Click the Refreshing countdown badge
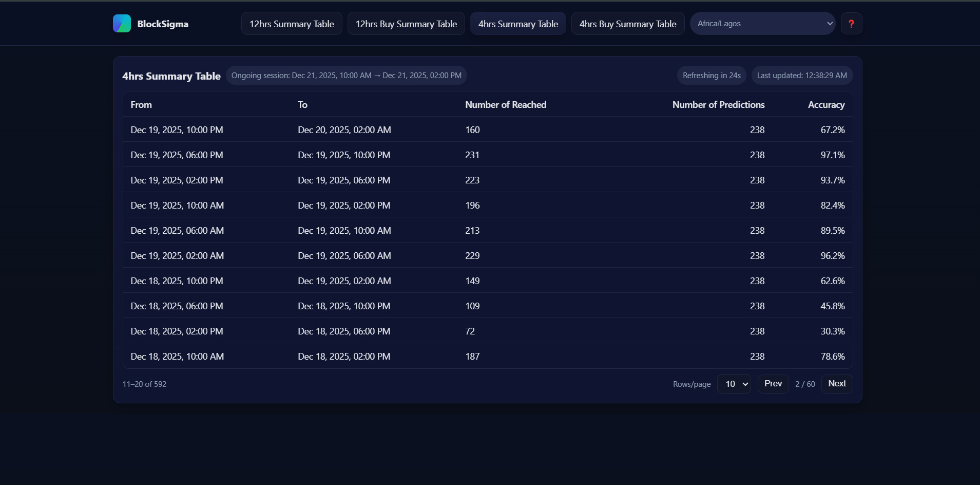The height and width of the screenshot is (485, 980). (x=712, y=76)
